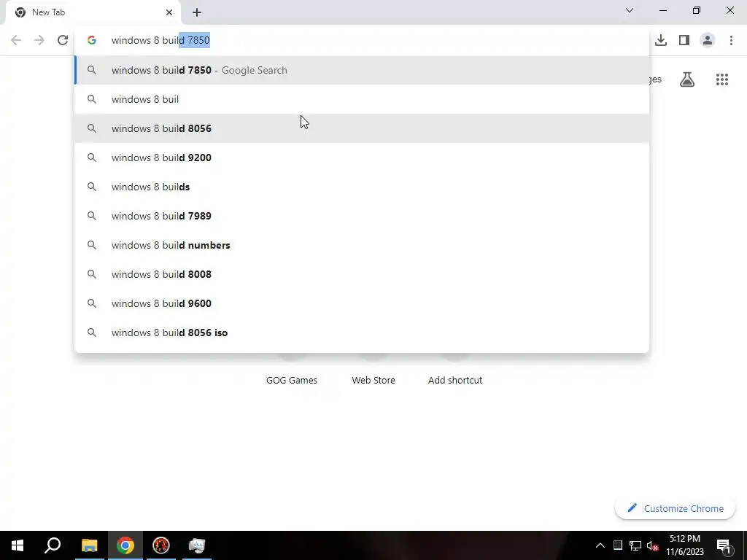This screenshot has width=747, height=560.
Task: Choose suggestion 'windows 8 build 8056'
Action: coord(362,128)
